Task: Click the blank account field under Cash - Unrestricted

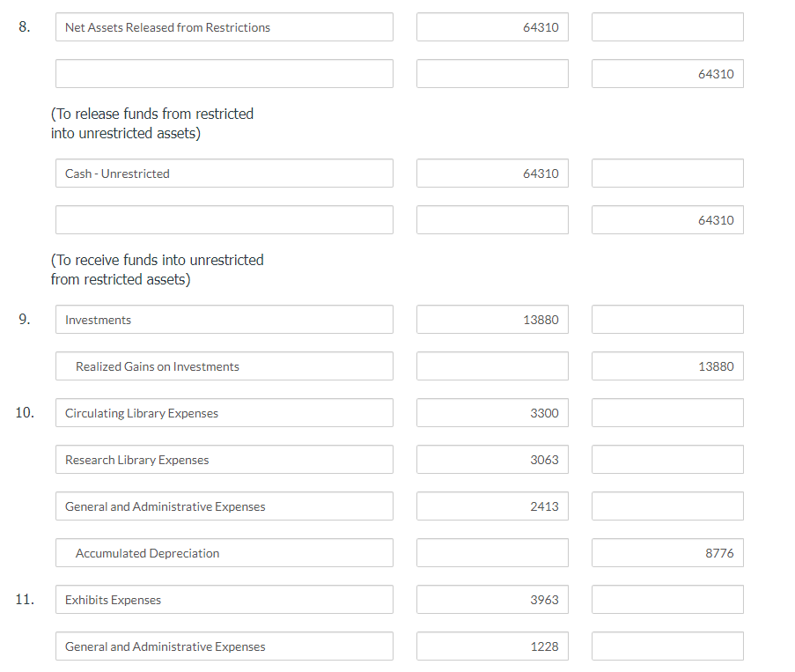Action: click(223, 219)
